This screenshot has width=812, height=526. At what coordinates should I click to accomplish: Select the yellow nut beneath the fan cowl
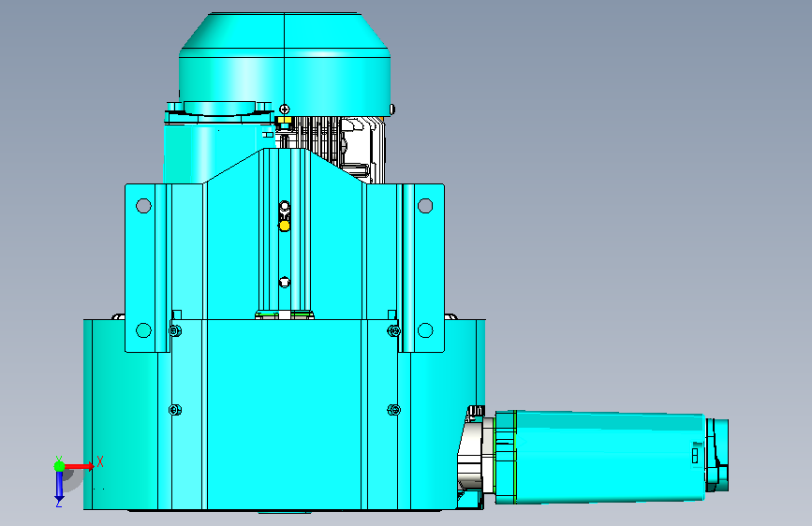284,121
